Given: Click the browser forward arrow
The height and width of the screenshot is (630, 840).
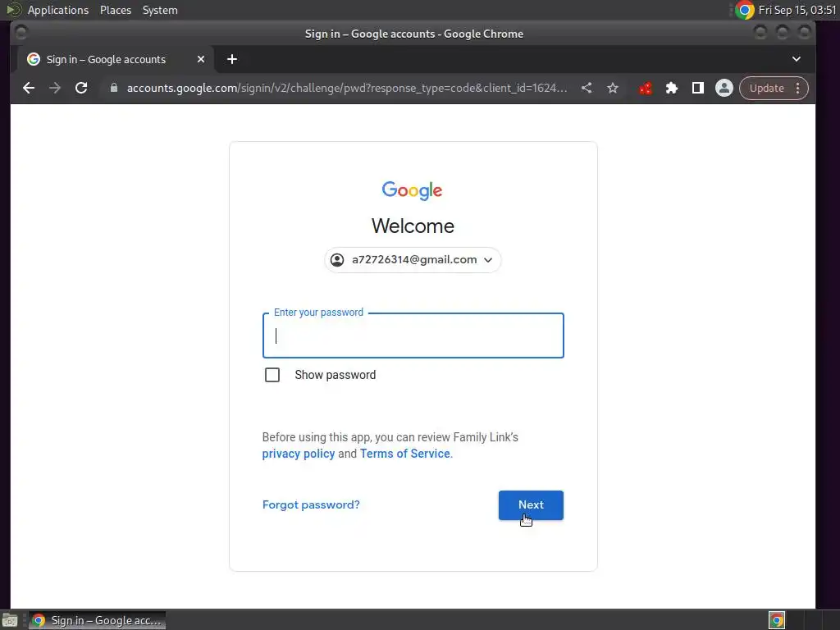Looking at the screenshot, I should pyautogui.click(x=55, y=88).
